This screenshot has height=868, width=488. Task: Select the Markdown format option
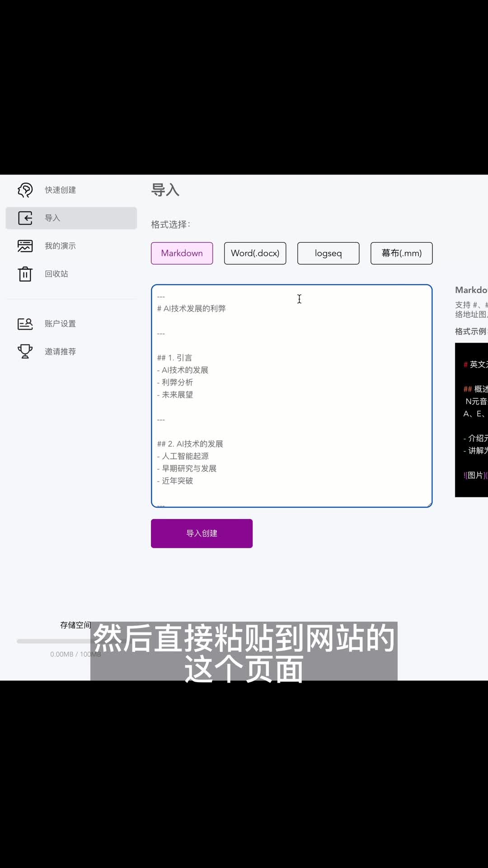click(x=182, y=253)
